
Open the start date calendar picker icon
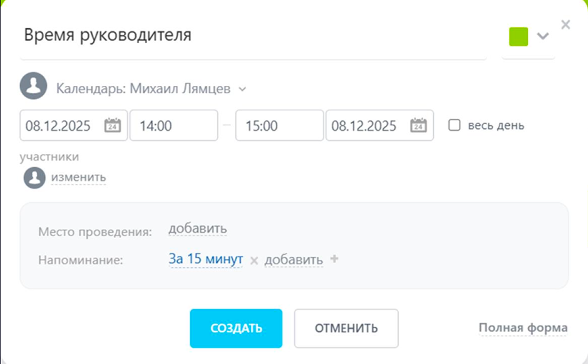[x=112, y=125]
